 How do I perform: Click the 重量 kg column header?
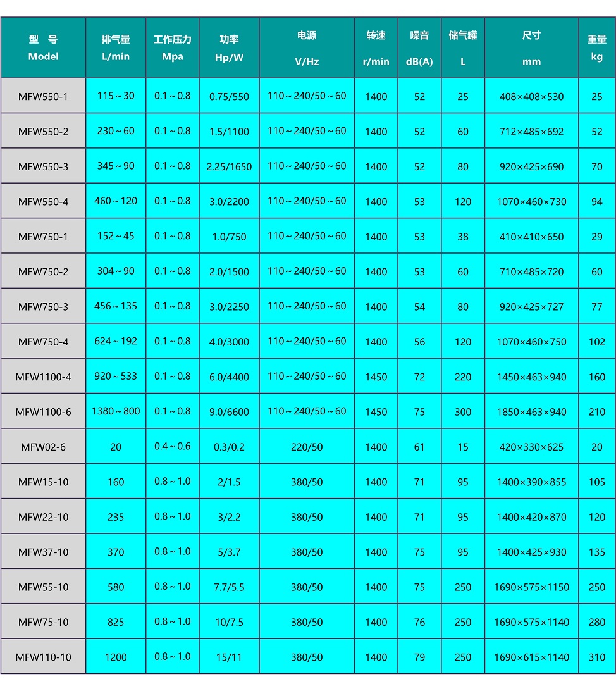597,47
